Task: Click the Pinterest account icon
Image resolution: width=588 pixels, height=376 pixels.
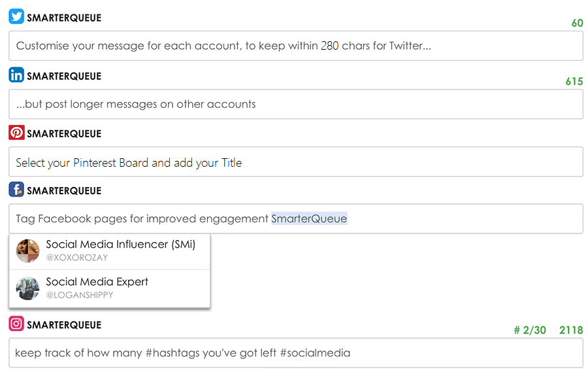Action: (16, 133)
